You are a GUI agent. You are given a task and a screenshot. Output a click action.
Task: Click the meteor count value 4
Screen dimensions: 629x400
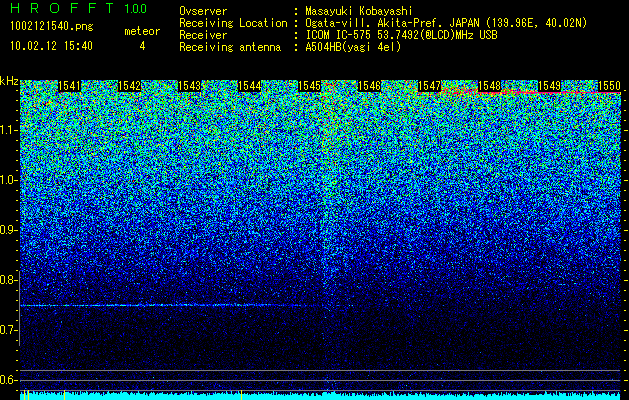tap(142, 46)
